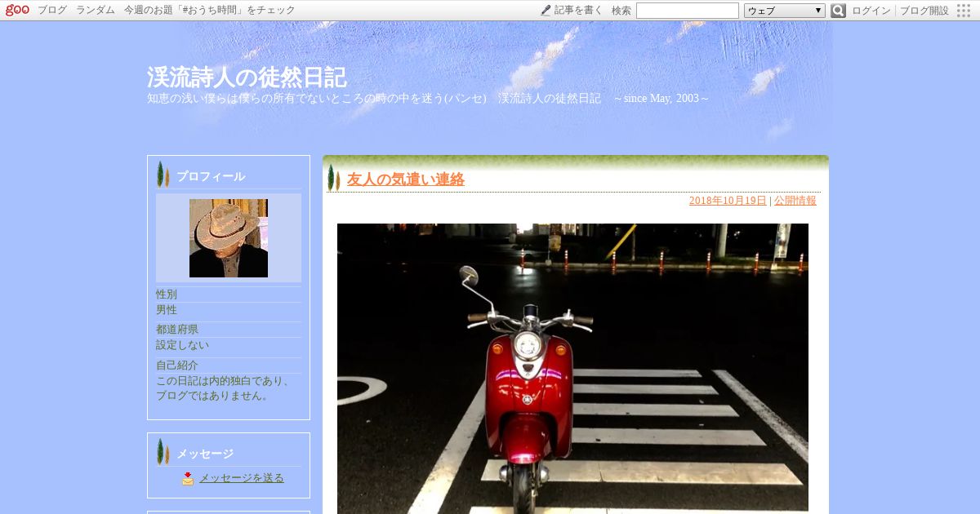Click the 設定しない value text

click(x=182, y=345)
